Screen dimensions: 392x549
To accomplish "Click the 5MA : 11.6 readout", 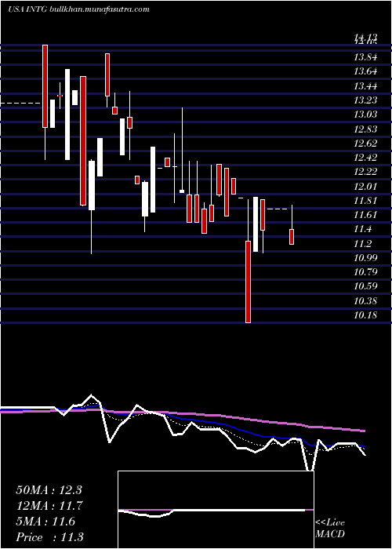I will click(x=45, y=522).
